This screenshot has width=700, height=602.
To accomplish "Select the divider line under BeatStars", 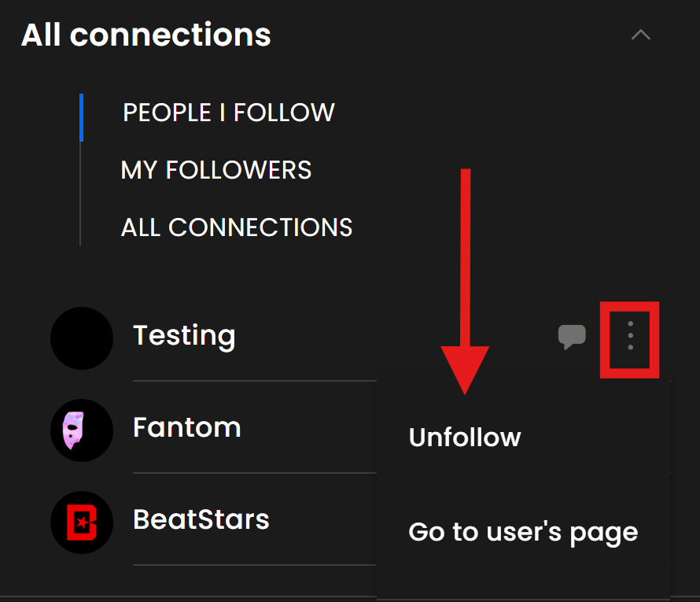I will 255,565.
